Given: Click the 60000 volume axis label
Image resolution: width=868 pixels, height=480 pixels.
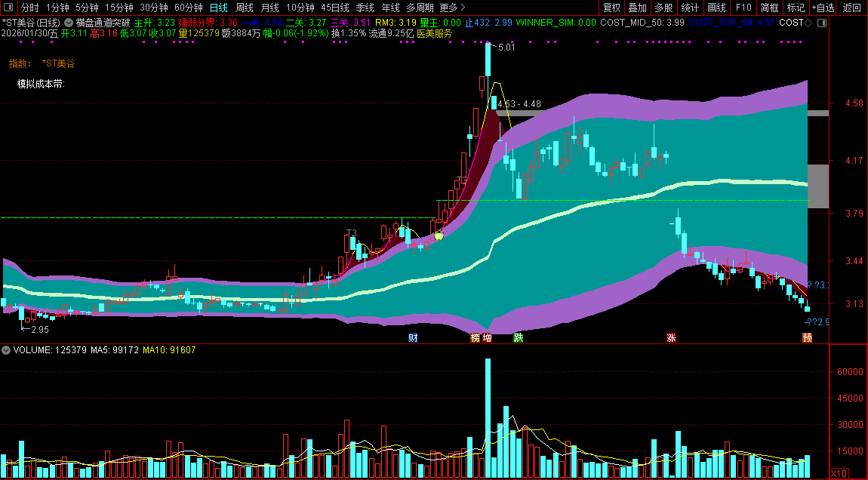Looking at the screenshot, I should [850, 372].
